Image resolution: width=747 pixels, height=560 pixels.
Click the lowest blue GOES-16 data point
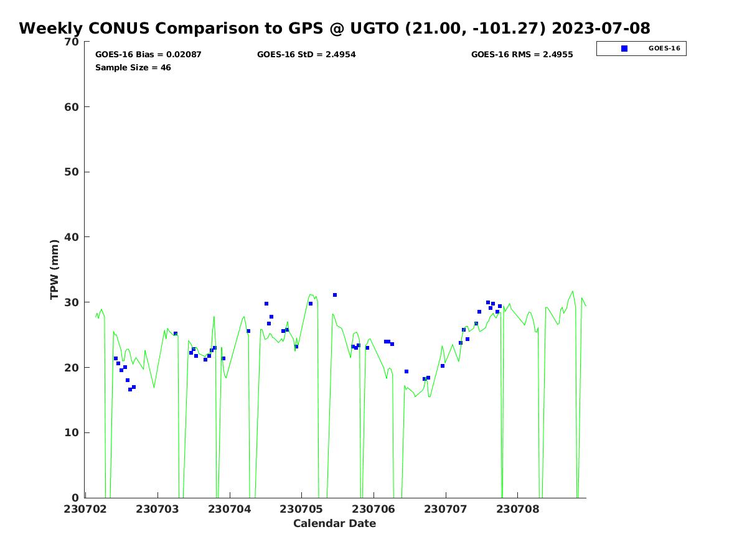coord(130,390)
